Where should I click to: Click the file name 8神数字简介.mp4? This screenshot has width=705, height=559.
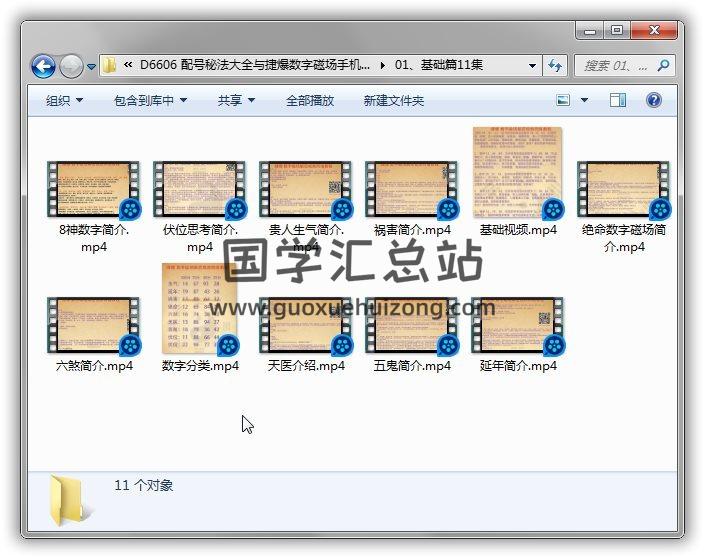[x=94, y=238]
